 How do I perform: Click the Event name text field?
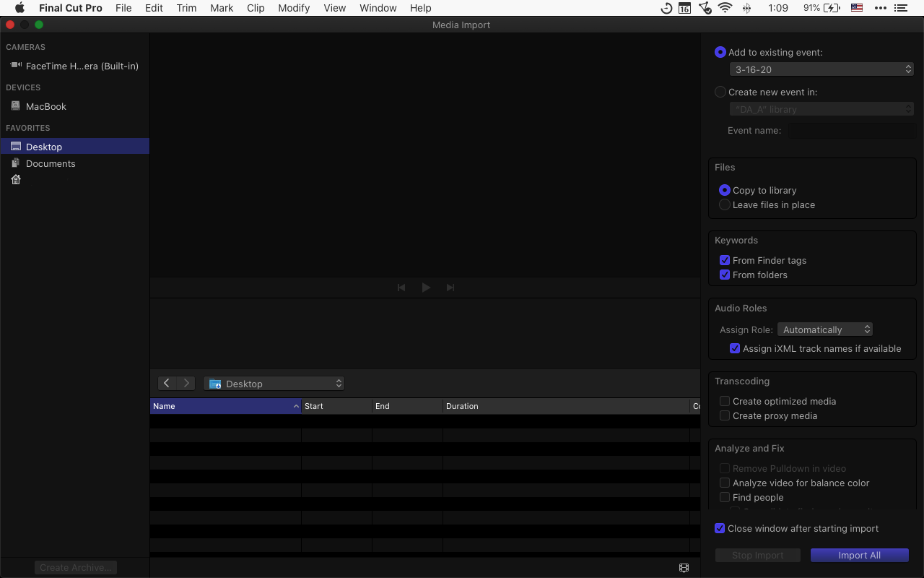point(852,131)
